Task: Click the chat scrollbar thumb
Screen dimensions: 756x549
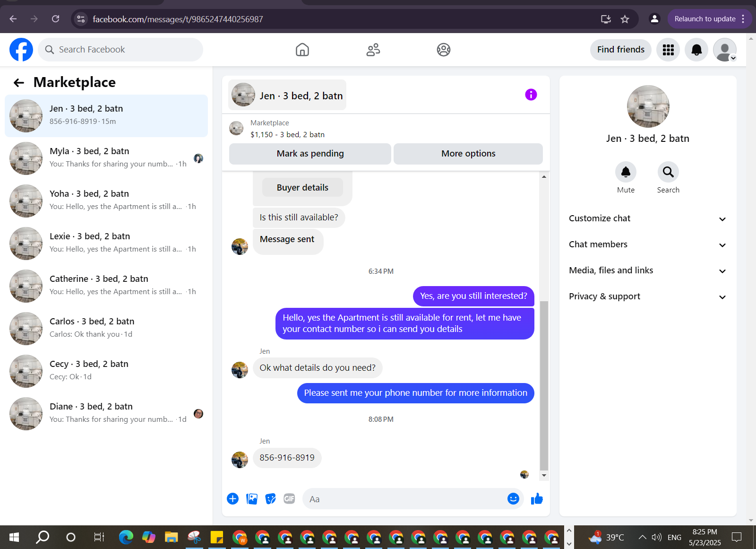Action: 544,385
